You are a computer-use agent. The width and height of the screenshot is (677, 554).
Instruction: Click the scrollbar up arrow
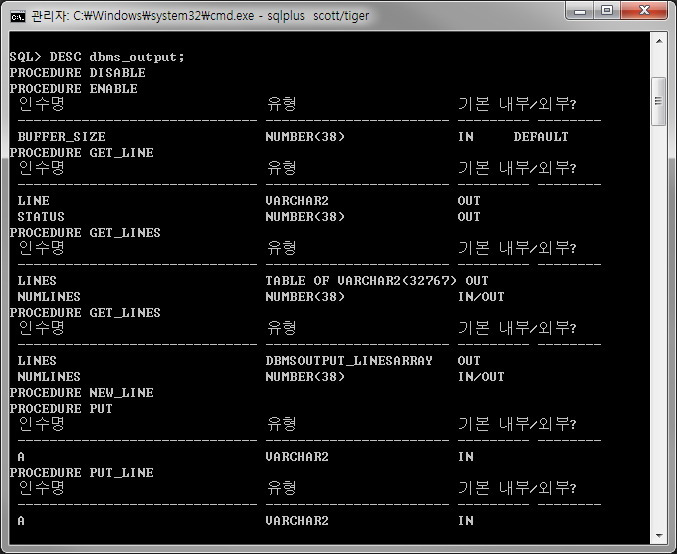(x=658, y=41)
